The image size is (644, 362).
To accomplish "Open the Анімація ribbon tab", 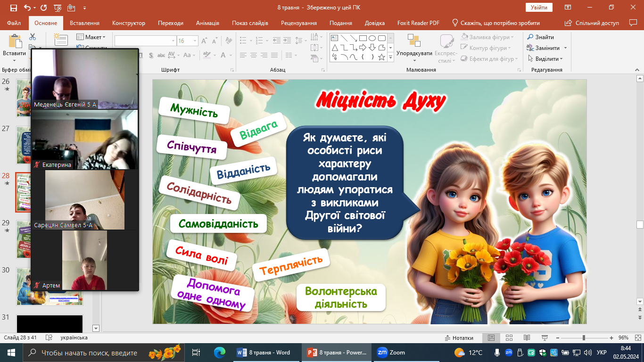I will coord(207,23).
